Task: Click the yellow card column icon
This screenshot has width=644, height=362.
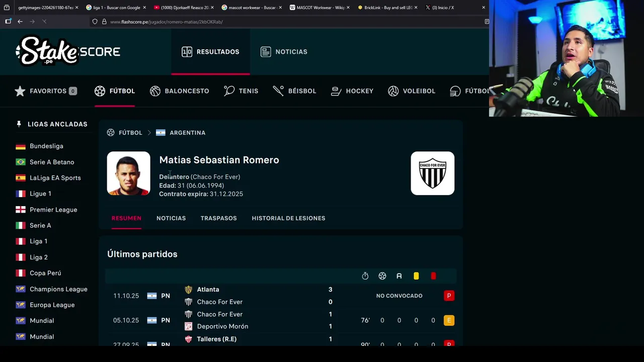Action: tap(416, 276)
